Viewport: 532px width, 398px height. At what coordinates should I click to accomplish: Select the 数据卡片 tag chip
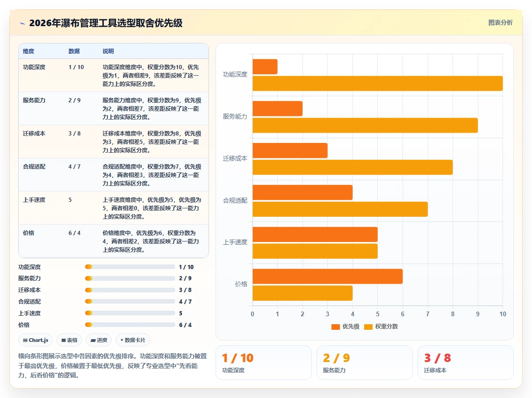click(133, 340)
